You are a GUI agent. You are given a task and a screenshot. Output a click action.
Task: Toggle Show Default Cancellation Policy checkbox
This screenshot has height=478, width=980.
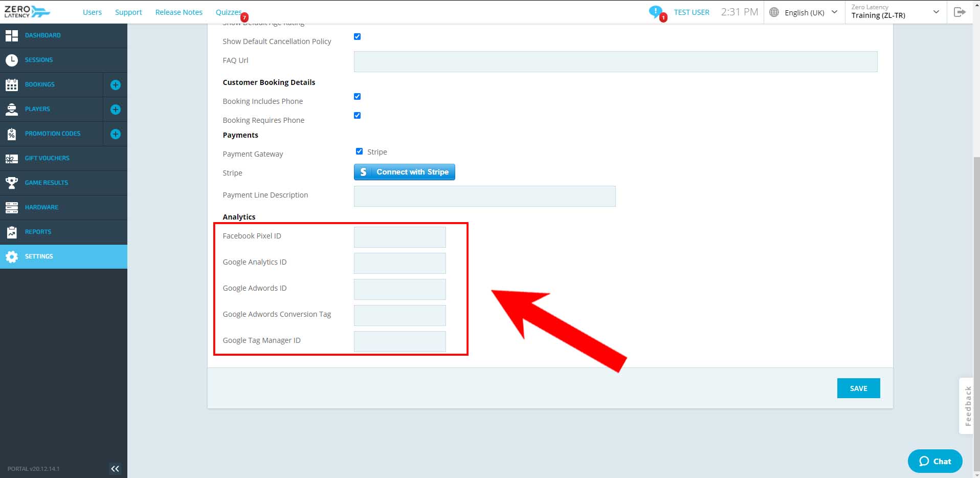[357, 36]
